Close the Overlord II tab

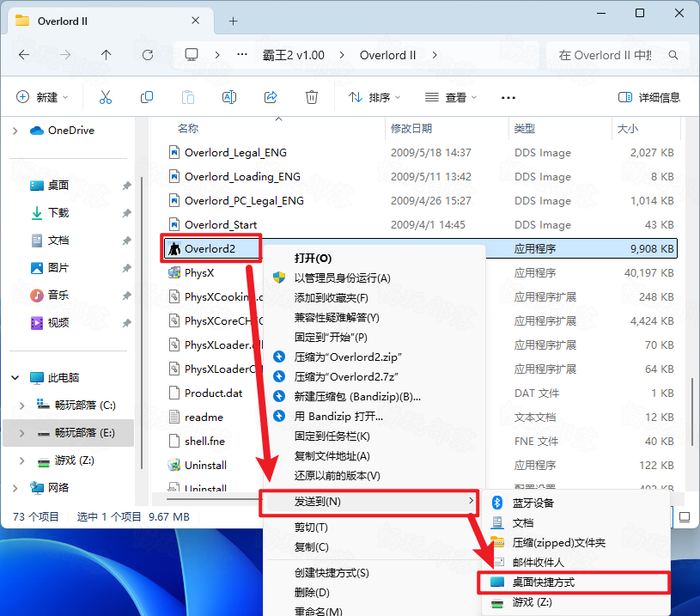point(195,21)
